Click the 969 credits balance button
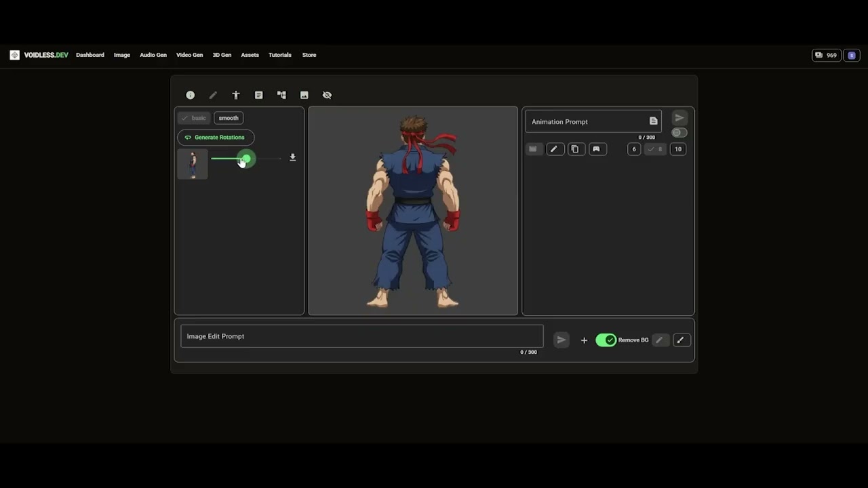This screenshot has width=868, height=488. click(x=826, y=56)
